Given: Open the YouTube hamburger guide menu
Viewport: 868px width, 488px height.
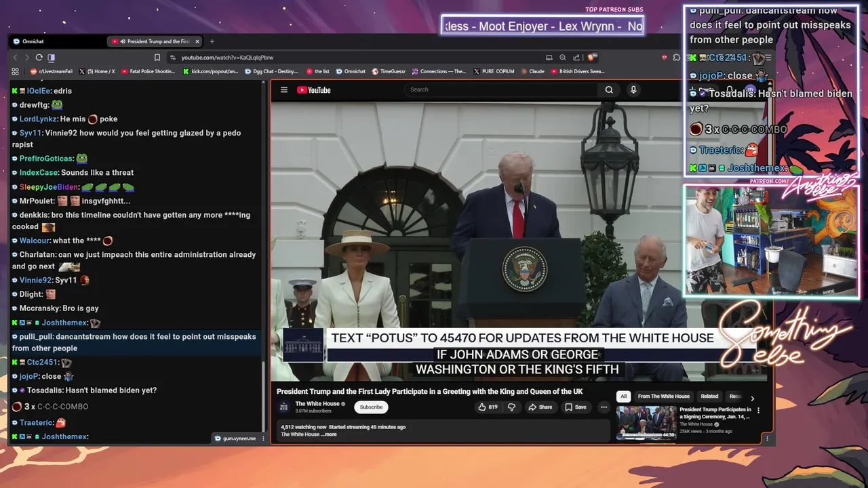Looking at the screenshot, I should point(284,89).
